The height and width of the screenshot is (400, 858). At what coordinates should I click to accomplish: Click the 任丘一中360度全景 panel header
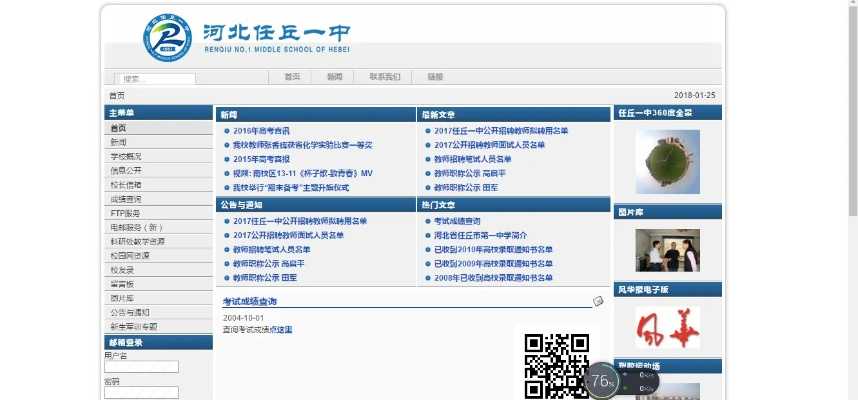coord(668,113)
